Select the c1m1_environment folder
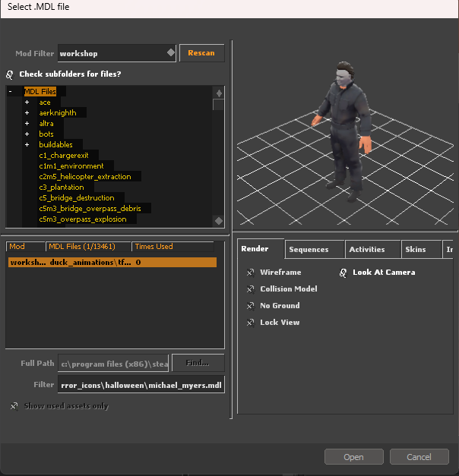The image size is (459, 476). coord(71,166)
